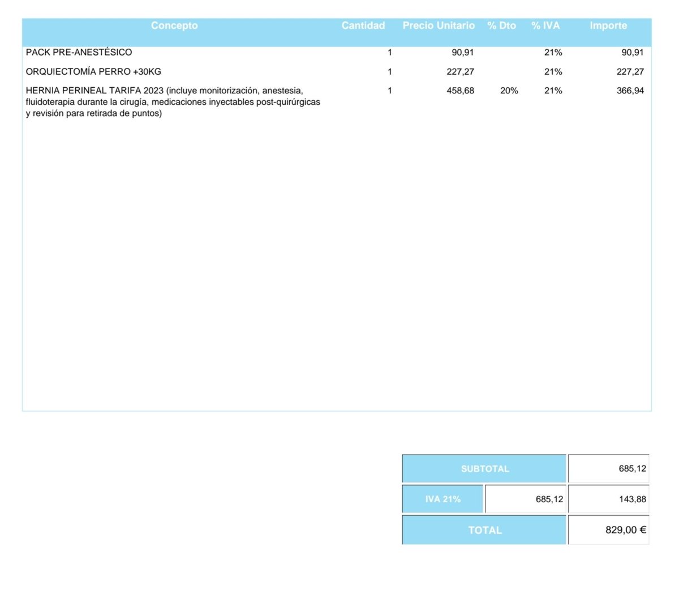Click unit price 227,27 of ORQUIECTOMÍA

461,72
